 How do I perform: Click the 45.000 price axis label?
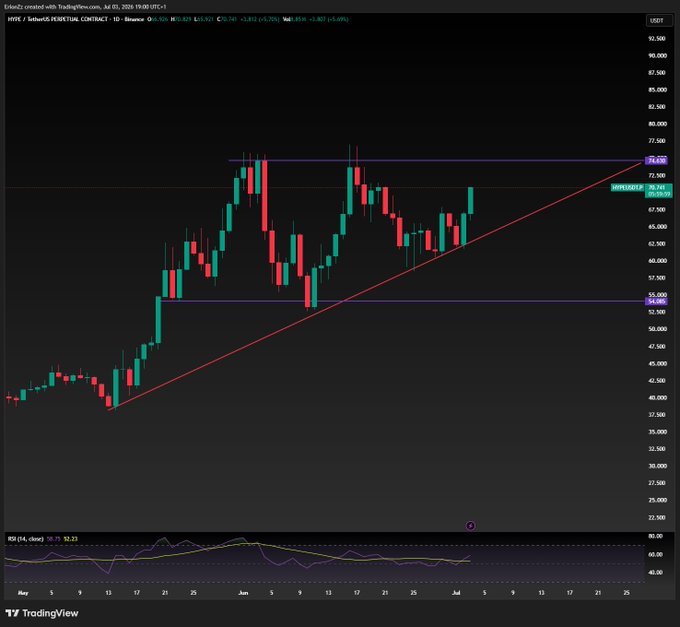pyautogui.click(x=657, y=364)
